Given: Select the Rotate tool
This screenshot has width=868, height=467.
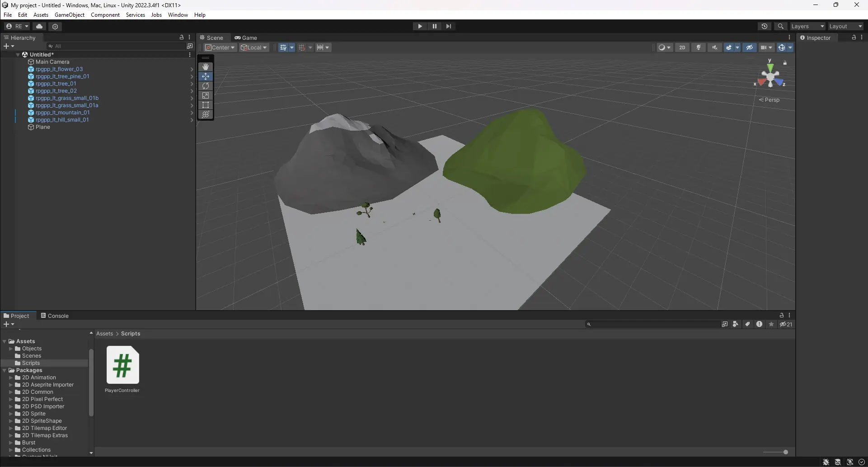Looking at the screenshot, I should (x=206, y=86).
